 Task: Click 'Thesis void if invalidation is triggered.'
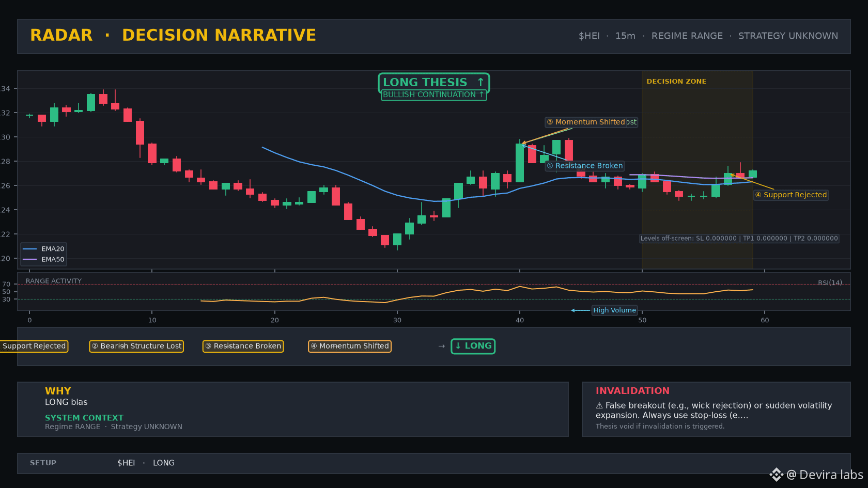pos(660,427)
